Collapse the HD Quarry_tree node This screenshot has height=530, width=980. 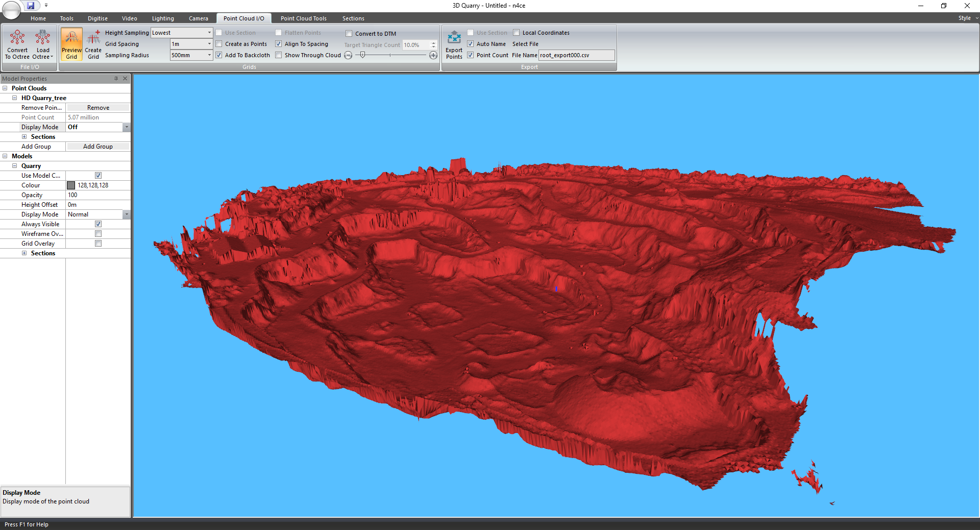14,98
